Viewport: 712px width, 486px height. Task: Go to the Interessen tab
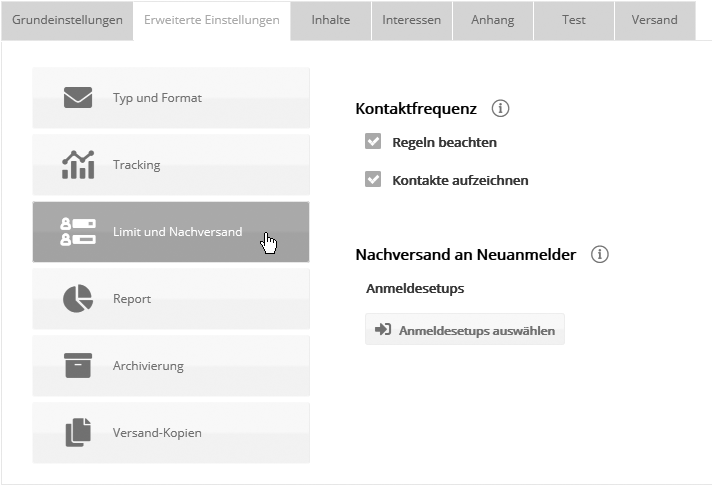[411, 20]
